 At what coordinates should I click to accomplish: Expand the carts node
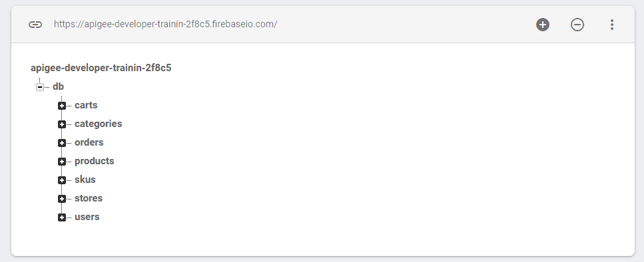[x=62, y=106]
